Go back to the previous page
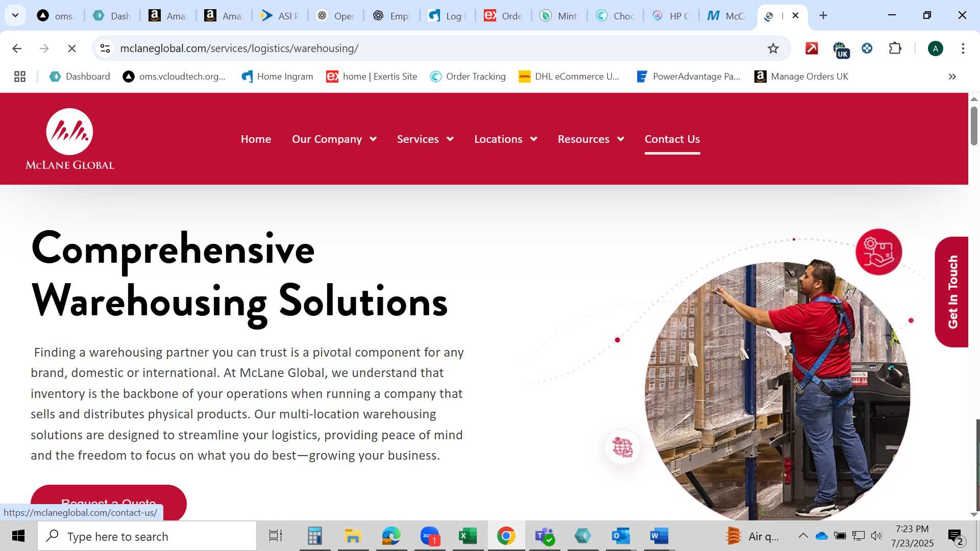This screenshot has height=551, width=980. pos(17,48)
